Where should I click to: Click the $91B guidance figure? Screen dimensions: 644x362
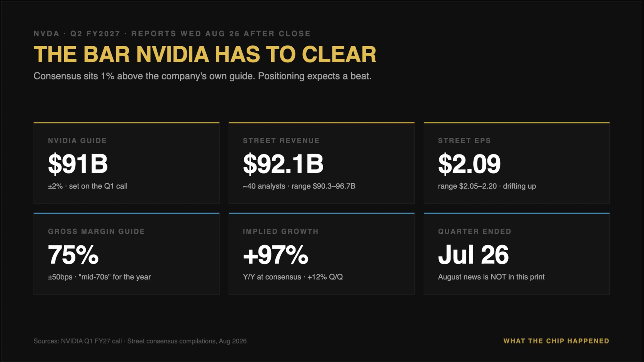point(78,164)
